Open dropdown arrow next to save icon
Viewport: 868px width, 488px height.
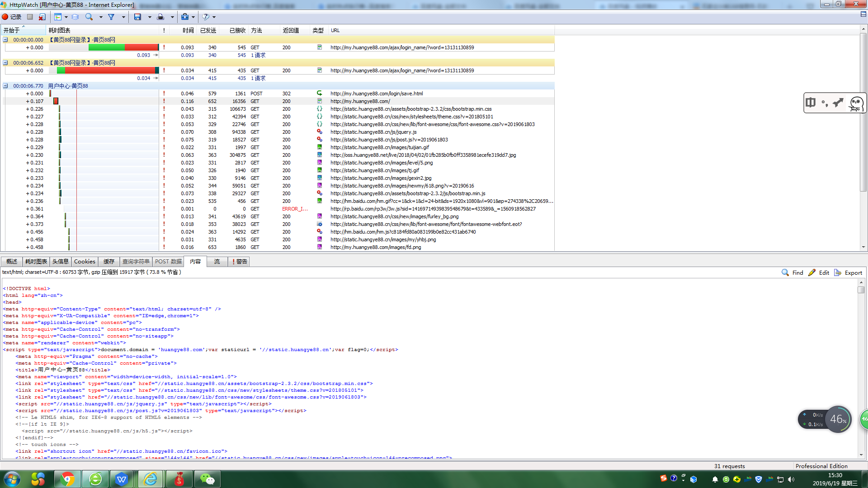150,17
